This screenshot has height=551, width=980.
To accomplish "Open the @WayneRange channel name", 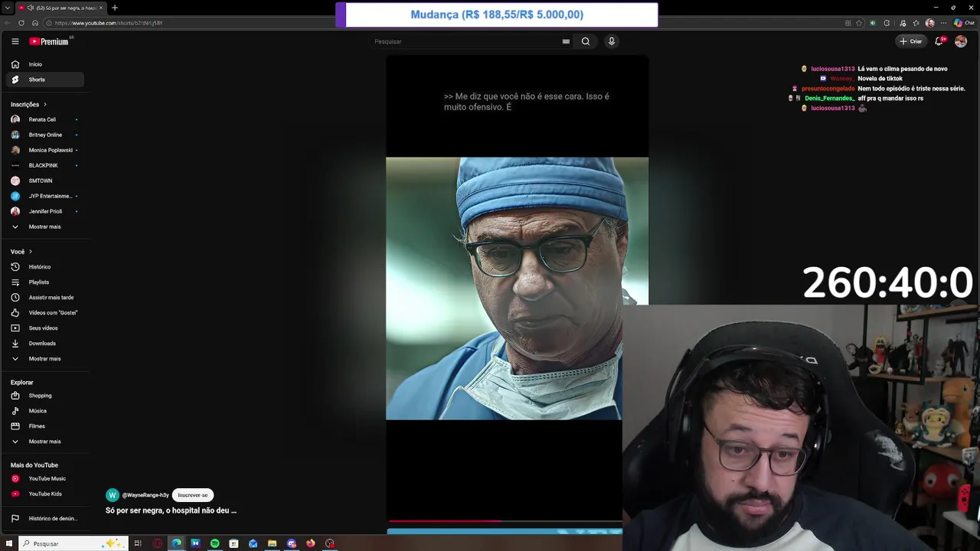I will tap(145, 495).
